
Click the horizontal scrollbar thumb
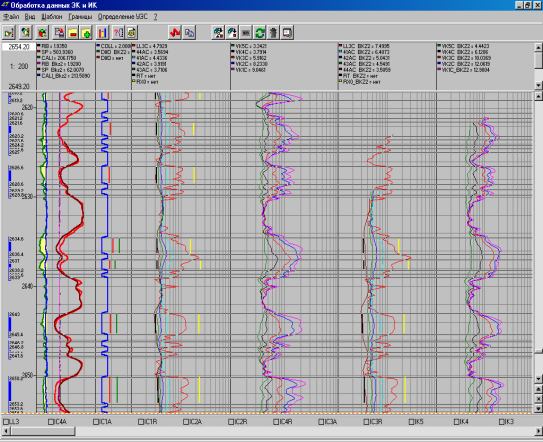42,431
